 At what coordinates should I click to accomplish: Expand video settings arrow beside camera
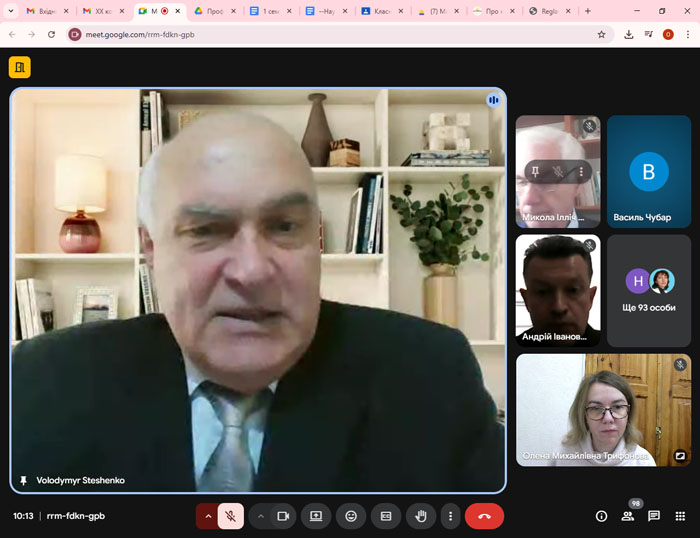coord(261,516)
